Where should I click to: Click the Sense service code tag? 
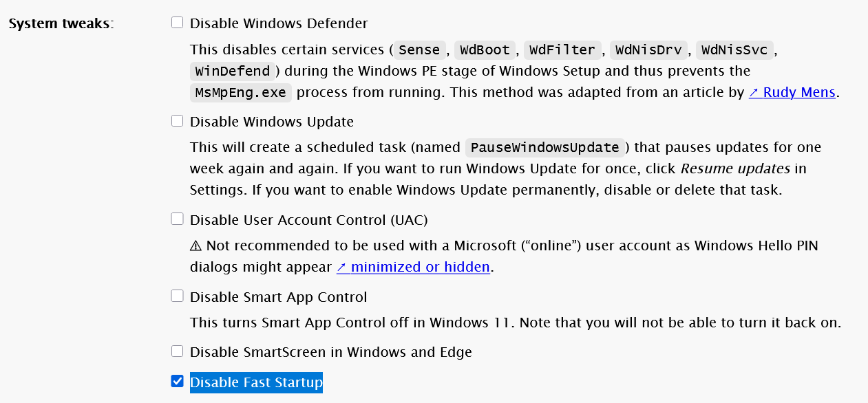(419, 50)
